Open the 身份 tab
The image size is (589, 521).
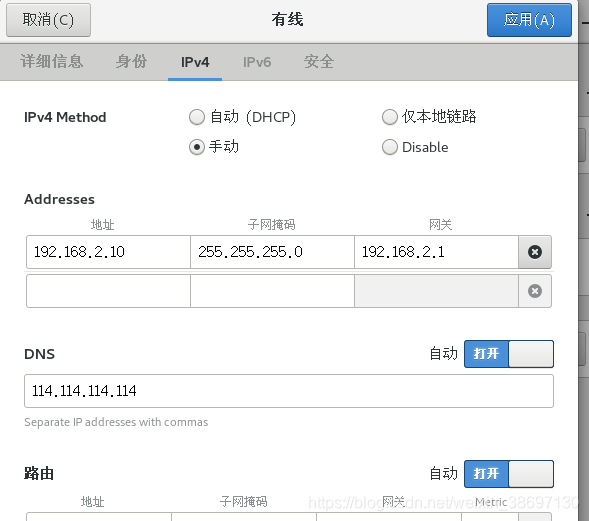[131, 62]
